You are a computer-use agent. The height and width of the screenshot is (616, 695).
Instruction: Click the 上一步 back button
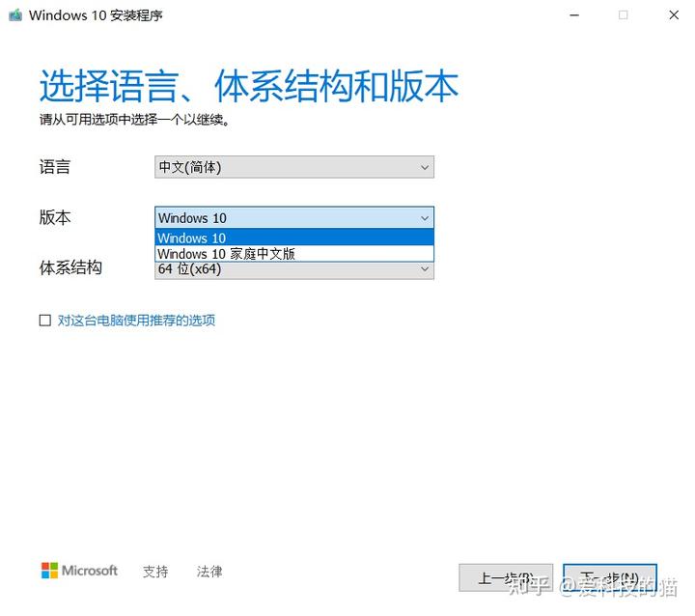coord(506,577)
